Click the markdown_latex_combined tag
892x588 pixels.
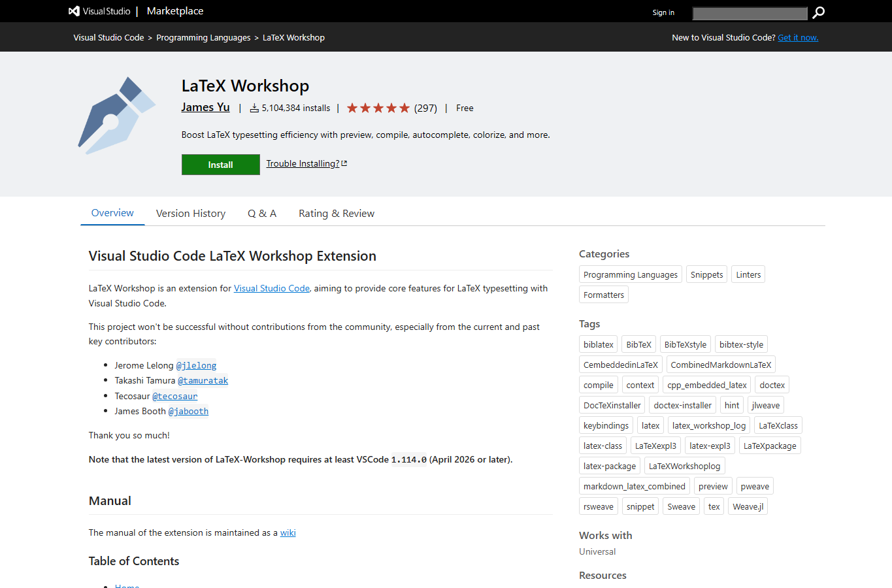(x=635, y=486)
